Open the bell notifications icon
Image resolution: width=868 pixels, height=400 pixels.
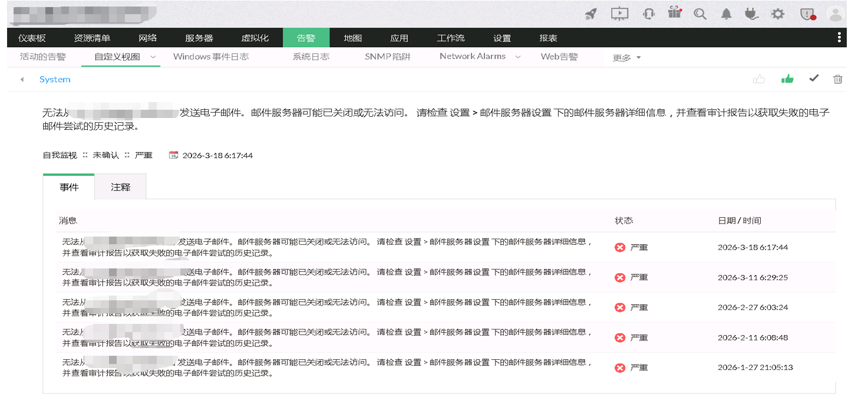(727, 14)
